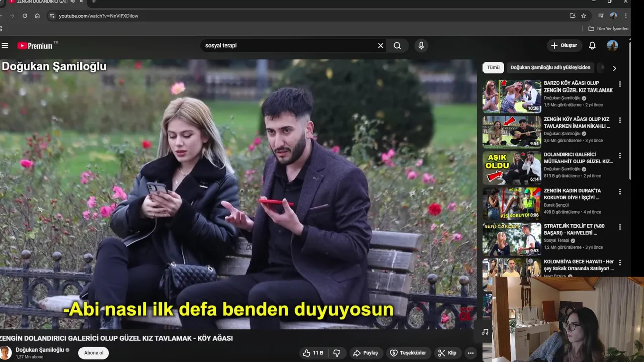
Task: Click 1,27 Mn abone subscriber count
Action: (29, 357)
